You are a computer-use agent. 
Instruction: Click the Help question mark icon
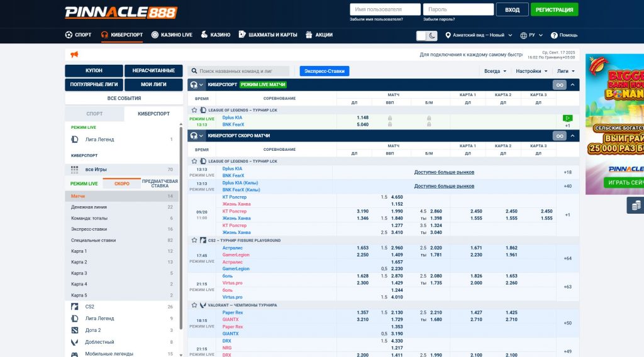point(555,36)
